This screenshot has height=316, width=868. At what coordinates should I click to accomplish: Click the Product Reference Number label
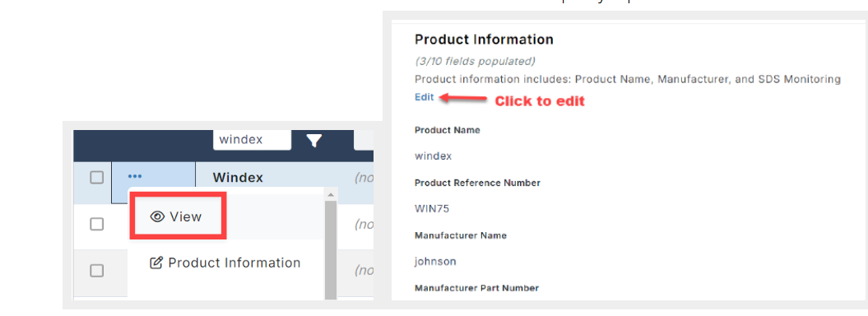point(477,183)
